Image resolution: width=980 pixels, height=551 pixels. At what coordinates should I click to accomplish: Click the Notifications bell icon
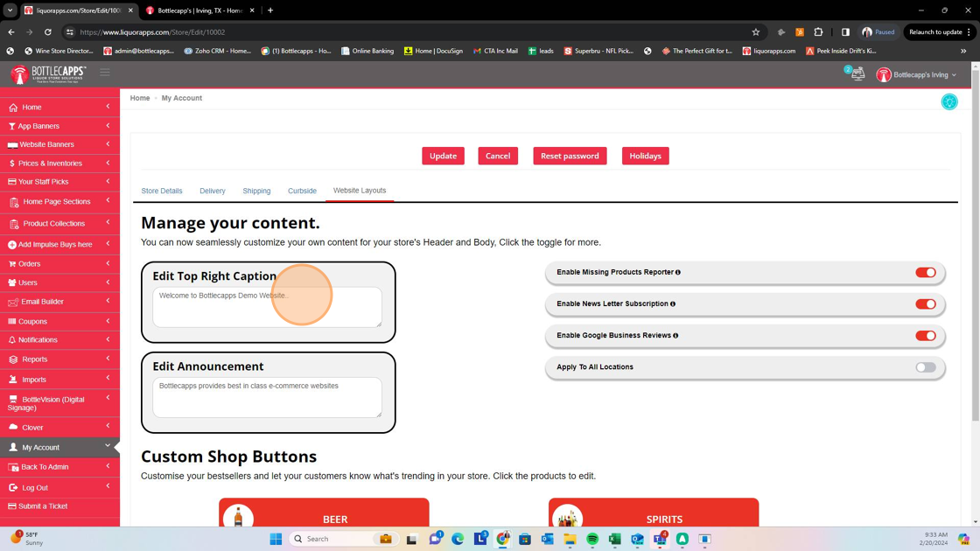(12, 340)
